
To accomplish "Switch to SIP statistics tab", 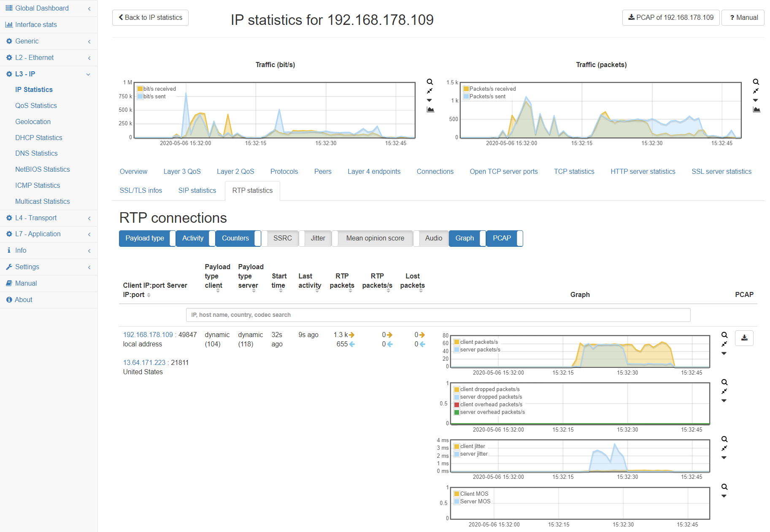I will (197, 190).
